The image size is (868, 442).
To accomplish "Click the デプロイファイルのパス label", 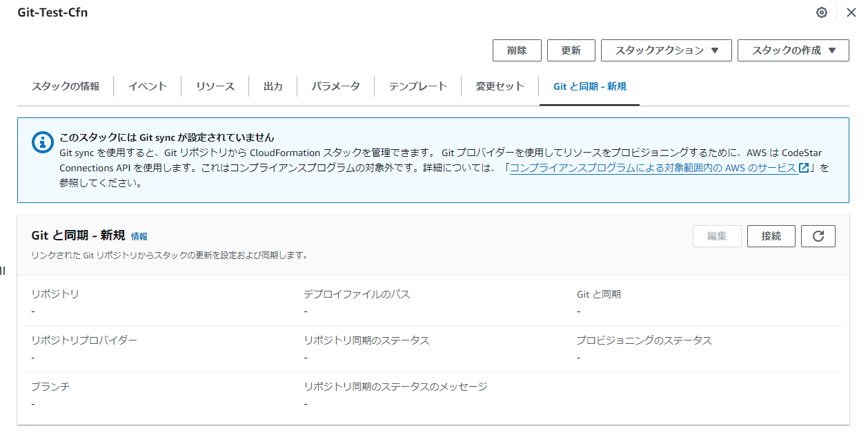I will click(x=357, y=294).
